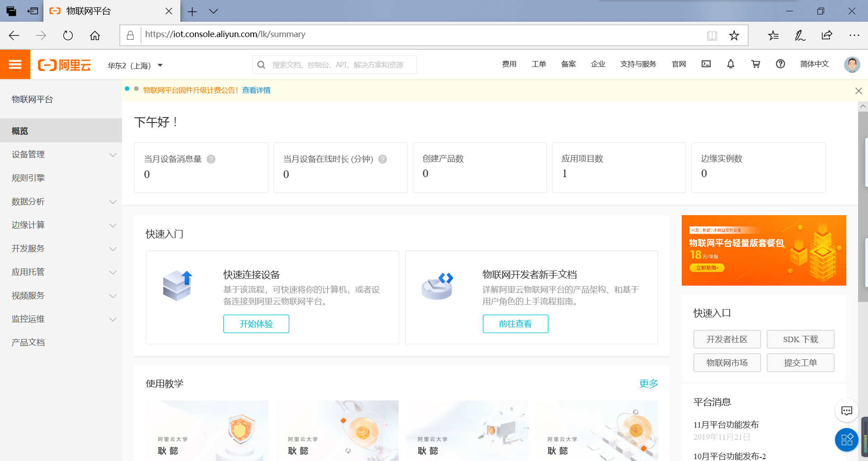
Task: Open 费用 in the top menu
Action: [509, 64]
